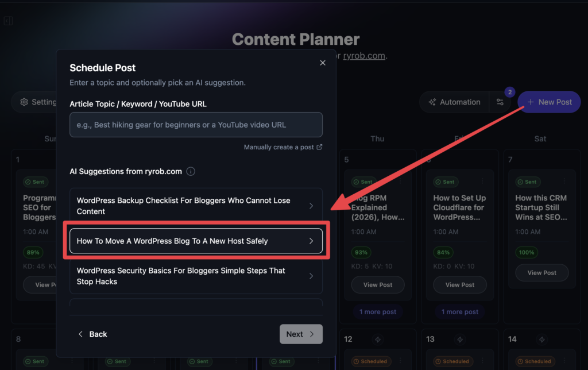The width and height of the screenshot is (588, 370).
Task: Close the Schedule Post dialog
Action: click(322, 63)
